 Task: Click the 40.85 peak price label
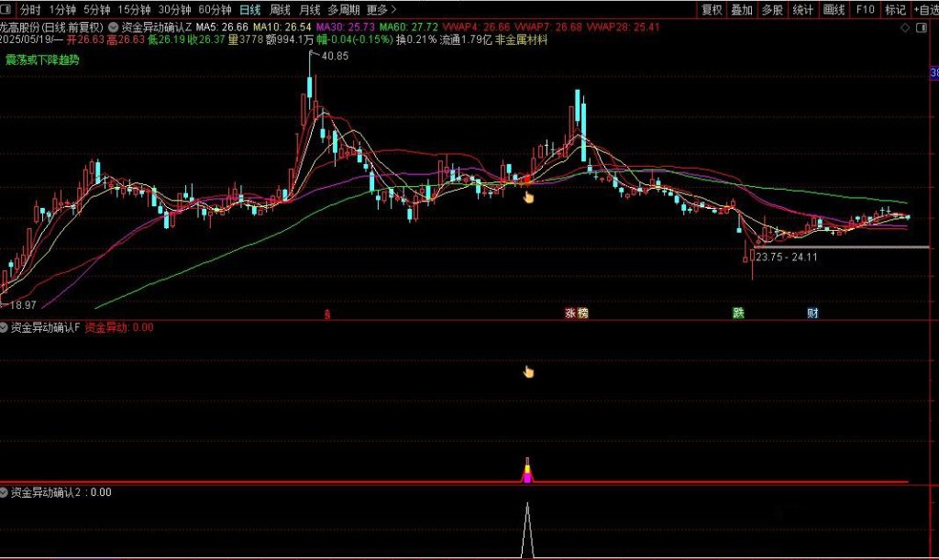(336, 57)
